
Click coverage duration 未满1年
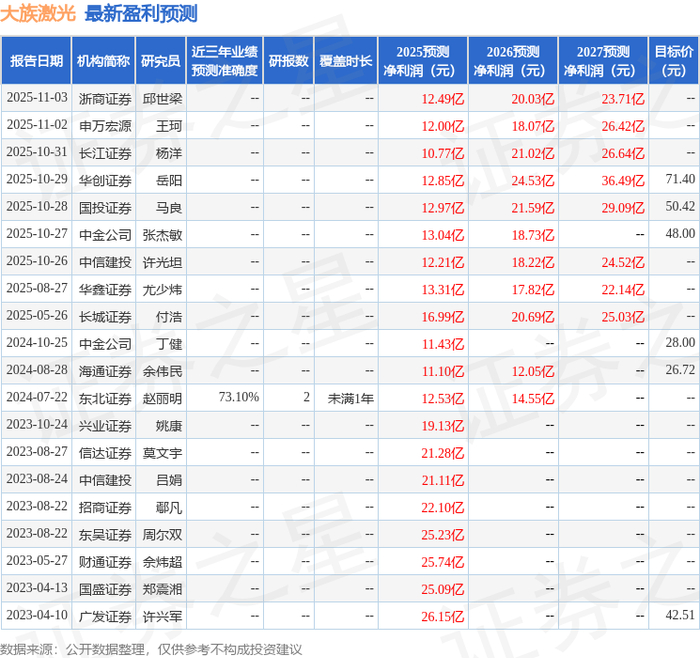tap(350, 398)
